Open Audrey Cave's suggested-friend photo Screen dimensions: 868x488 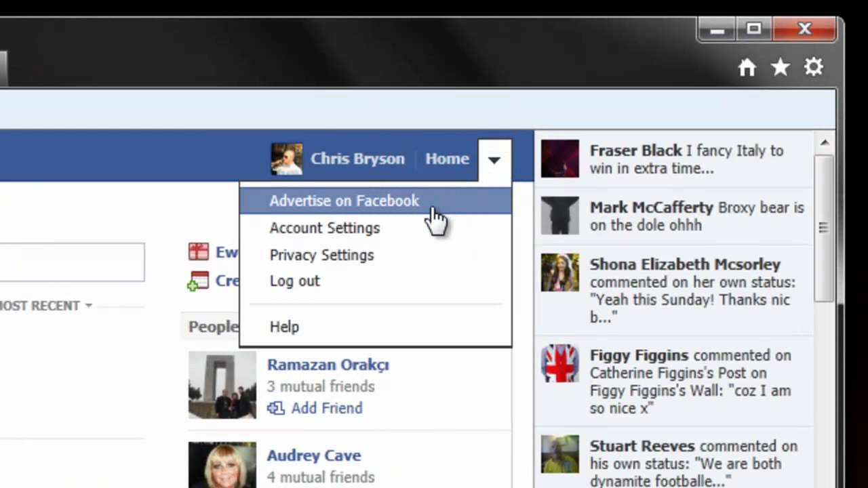[222, 465]
